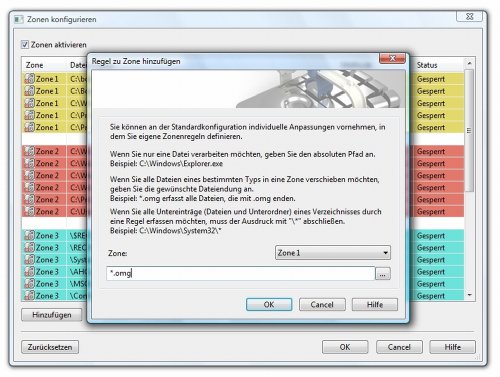Click the Zurücksetzen button
The image size is (500, 377).
point(50,347)
